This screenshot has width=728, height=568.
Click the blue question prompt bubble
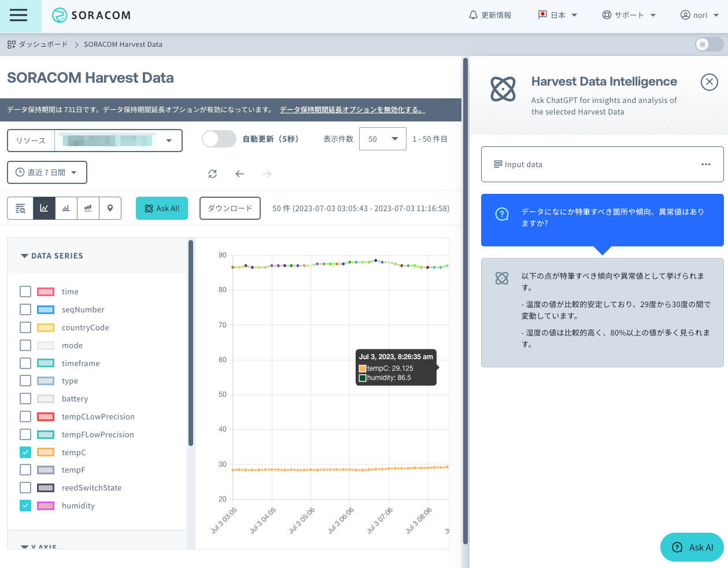[x=603, y=220]
